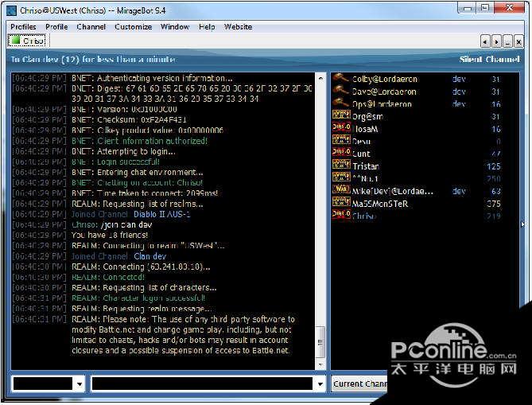Click Chriso's Diablo icon in user list
Viewport: 532px width, 405px height.
(341, 214)
